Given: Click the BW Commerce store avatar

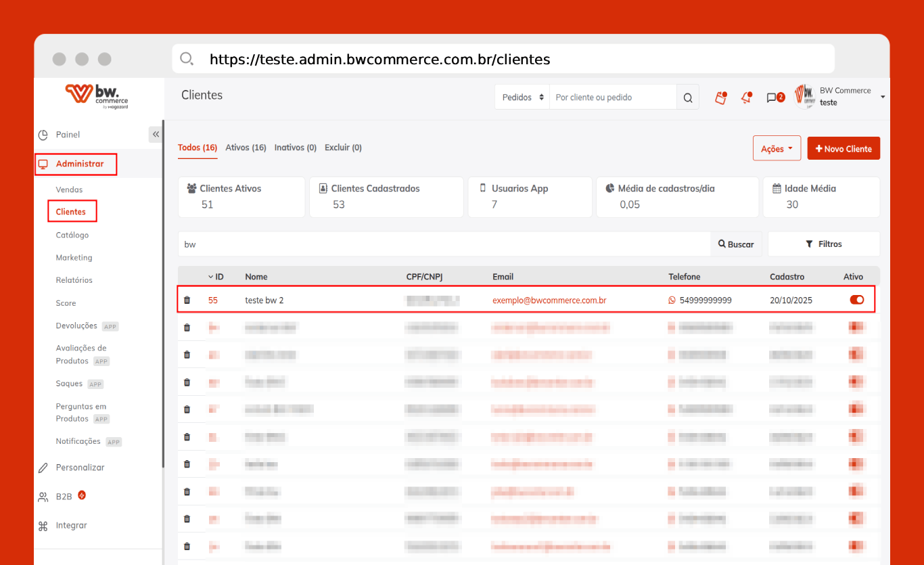Looking at the screenshot, I should 804,97.
